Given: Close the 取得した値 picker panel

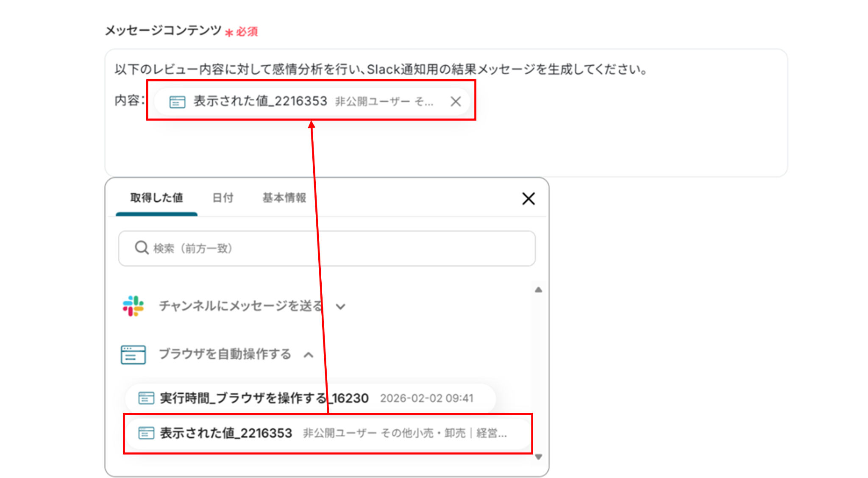Looking at the screenshot, I should tap(528, 198).
